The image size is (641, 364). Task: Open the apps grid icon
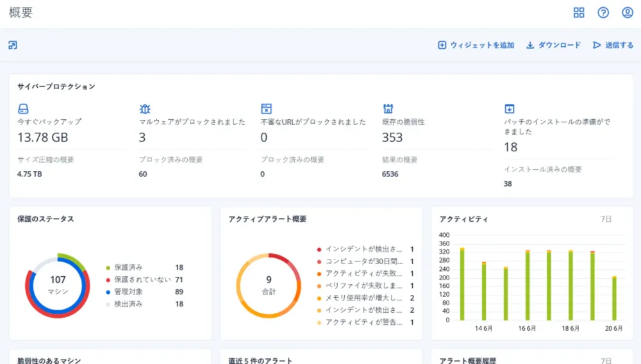tap(579, 13)
